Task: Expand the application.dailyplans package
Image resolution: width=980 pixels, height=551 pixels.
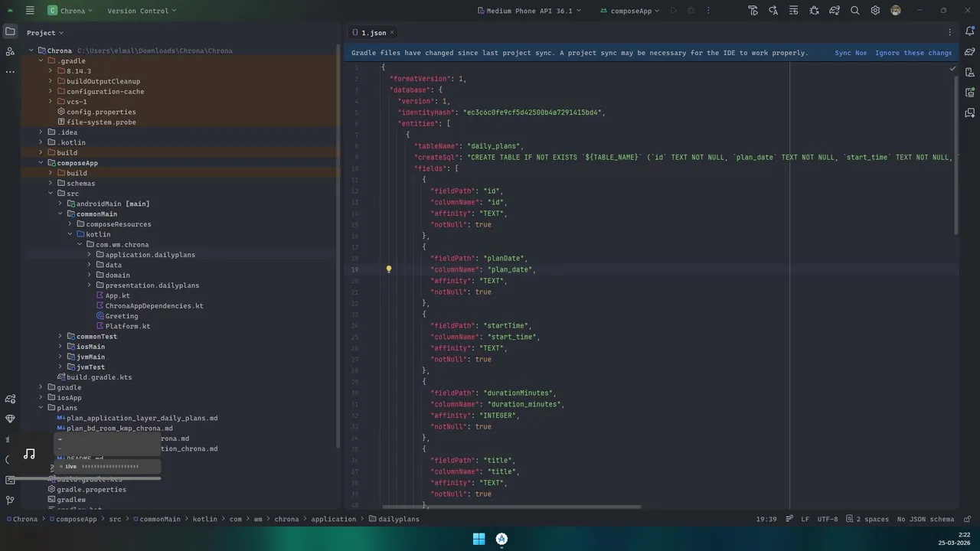Action: [x=89, y=255]
